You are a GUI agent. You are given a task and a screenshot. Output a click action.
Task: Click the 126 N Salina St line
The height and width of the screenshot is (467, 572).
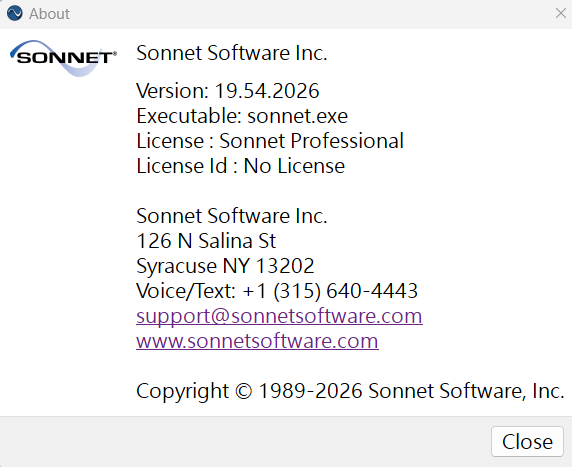click(206, 241)
